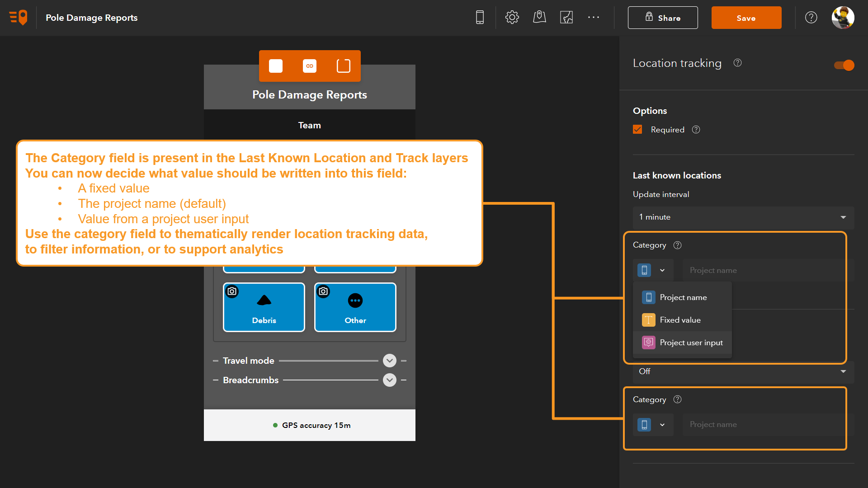Collapse the Breadcrumbs section chevron
Image resolution: width=868 pixels, height=488 pixels.
pyautogui.click(x=389, y=380)
